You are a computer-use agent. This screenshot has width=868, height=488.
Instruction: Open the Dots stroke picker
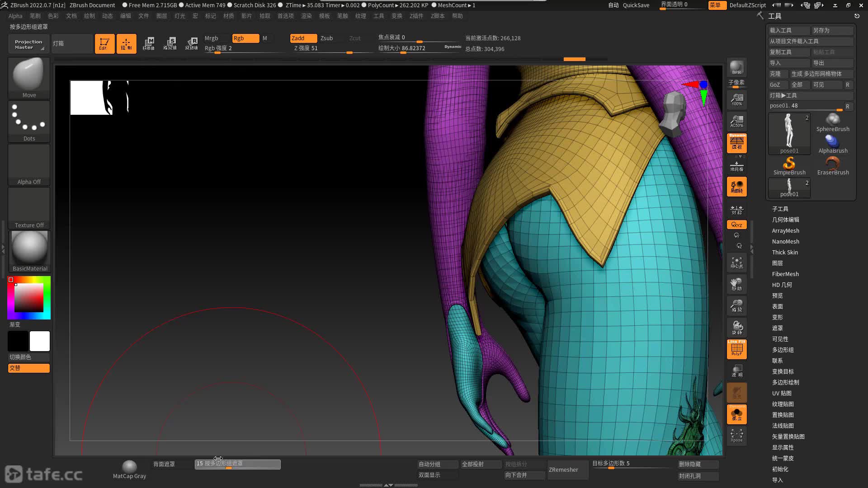coord(29,121)
